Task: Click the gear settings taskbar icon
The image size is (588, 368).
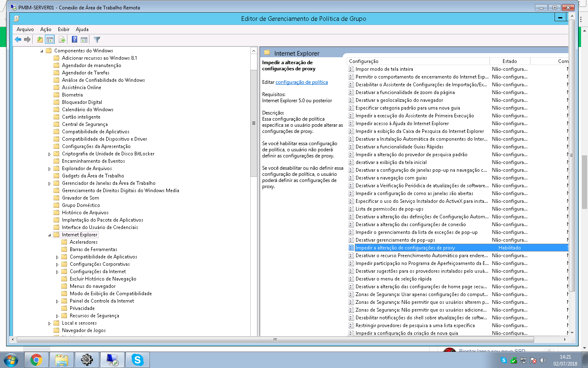Action: (x=87, y=360)
